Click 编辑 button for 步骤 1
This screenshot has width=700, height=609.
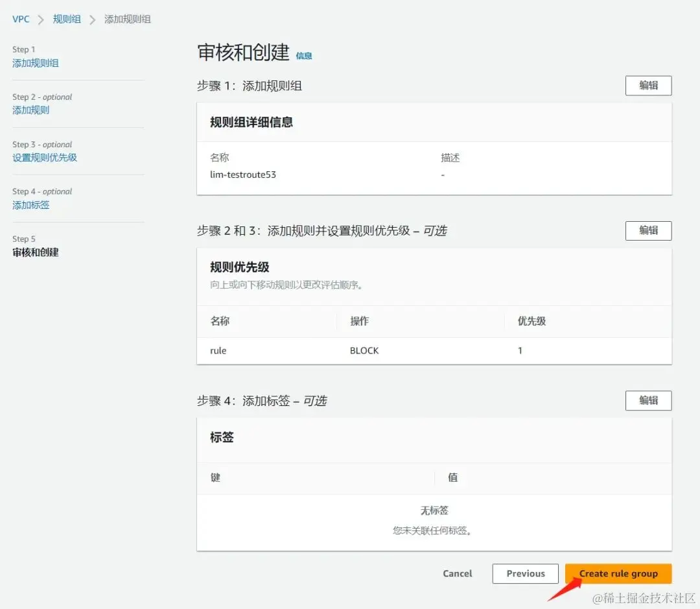pos(648,86)
